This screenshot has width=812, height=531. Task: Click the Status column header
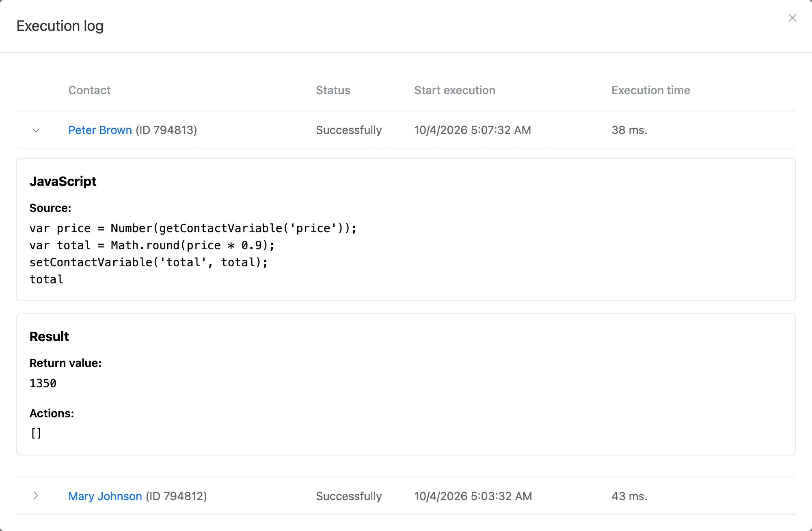click(x=333, y=90)
